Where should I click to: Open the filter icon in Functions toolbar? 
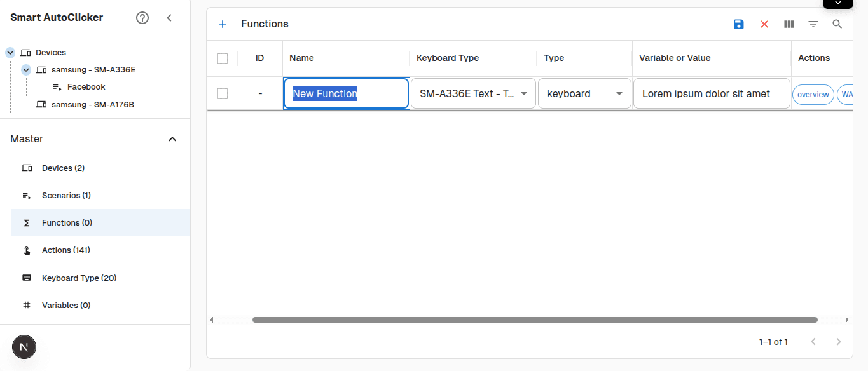point(813,24)
